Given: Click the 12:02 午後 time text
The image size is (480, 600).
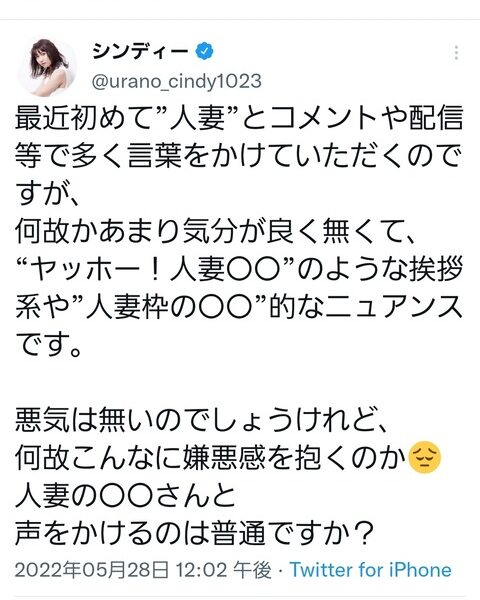Looking at the screenshot, I should click(224, 570).
